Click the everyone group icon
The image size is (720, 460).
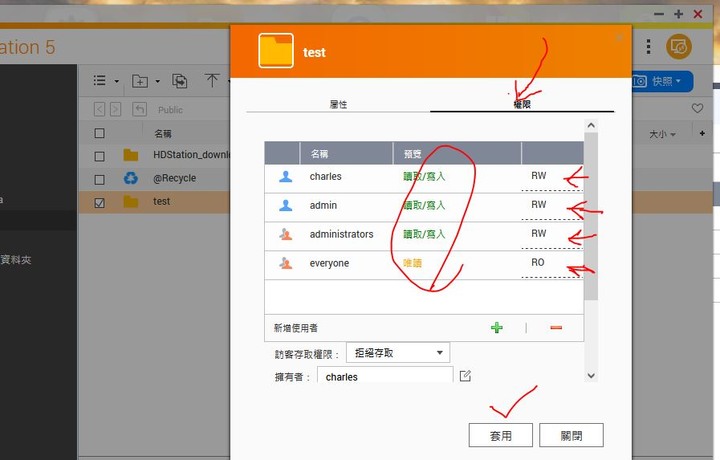(286, 264)
